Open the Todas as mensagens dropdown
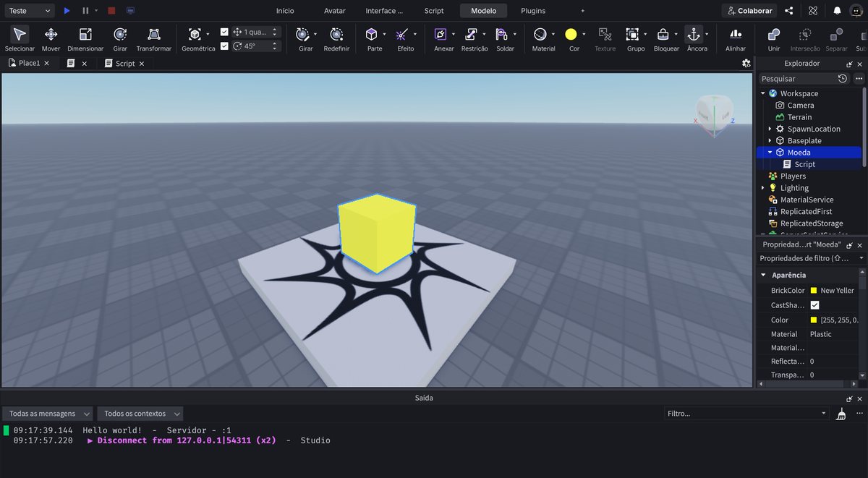The height and width of the screenshot is (478, 868). pyautogui.click(x=48, y=414)
